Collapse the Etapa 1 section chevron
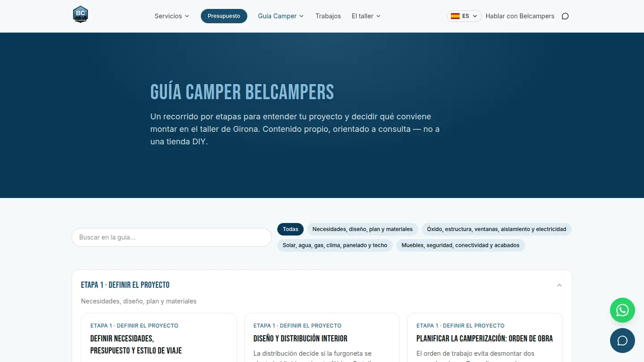 coord(559,285)
